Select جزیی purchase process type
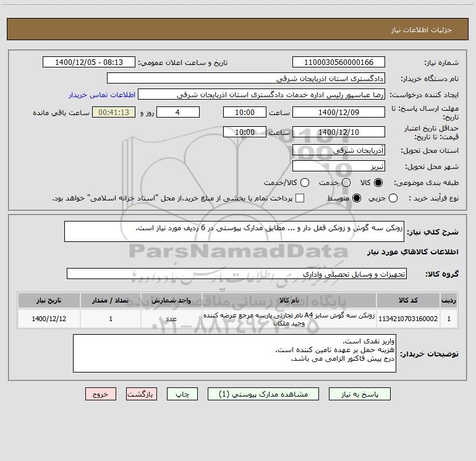This screenshot has width=476, height=461. [393, 198]
